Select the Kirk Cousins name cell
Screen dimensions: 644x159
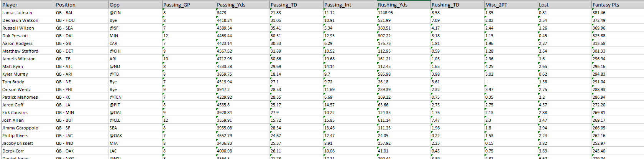pyautogui.click(x=28, y=113)
